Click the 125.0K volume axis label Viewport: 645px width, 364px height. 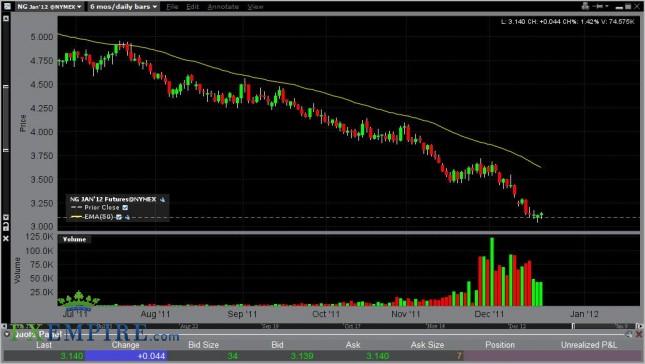tap(39, 237)
